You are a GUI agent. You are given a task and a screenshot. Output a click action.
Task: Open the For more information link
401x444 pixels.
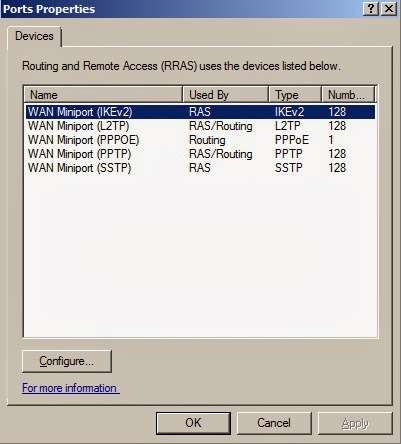coord(71,388)
